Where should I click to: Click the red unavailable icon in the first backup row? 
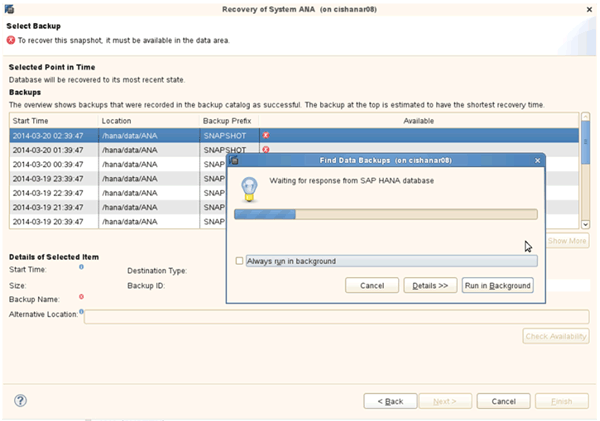coord(266,135)
